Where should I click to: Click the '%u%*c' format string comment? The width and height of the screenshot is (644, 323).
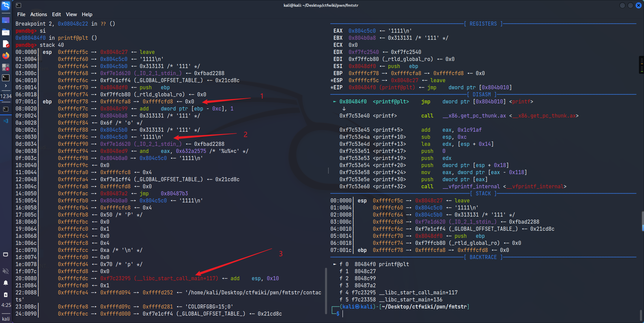point(229,151)
